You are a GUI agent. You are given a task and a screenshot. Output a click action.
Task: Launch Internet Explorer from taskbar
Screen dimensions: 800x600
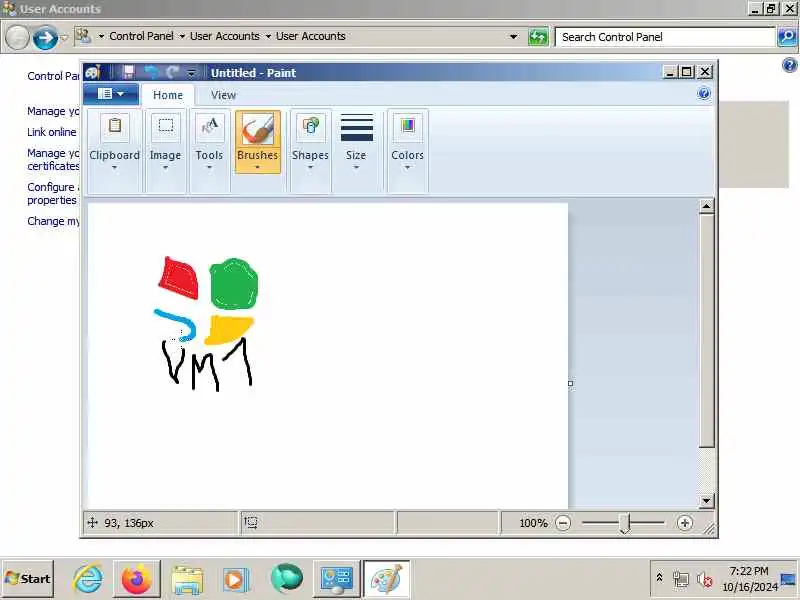[x=88, y=579]
